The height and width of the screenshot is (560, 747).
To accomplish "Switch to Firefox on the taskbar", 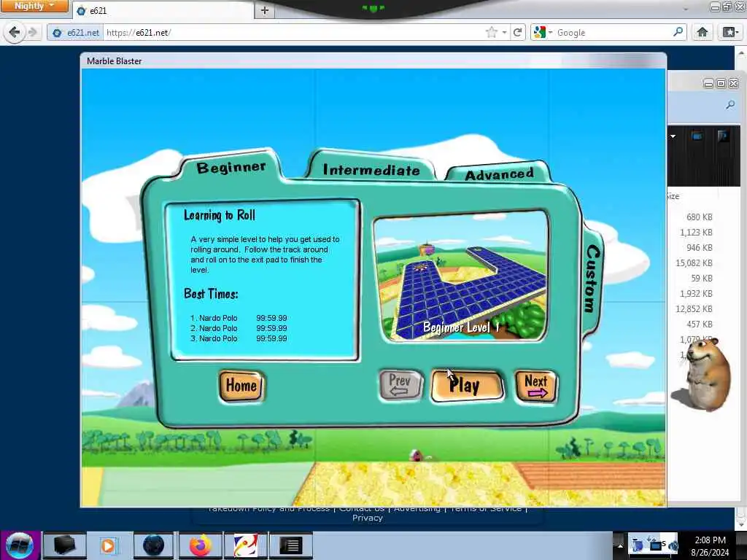I will (x=201, y=545).
